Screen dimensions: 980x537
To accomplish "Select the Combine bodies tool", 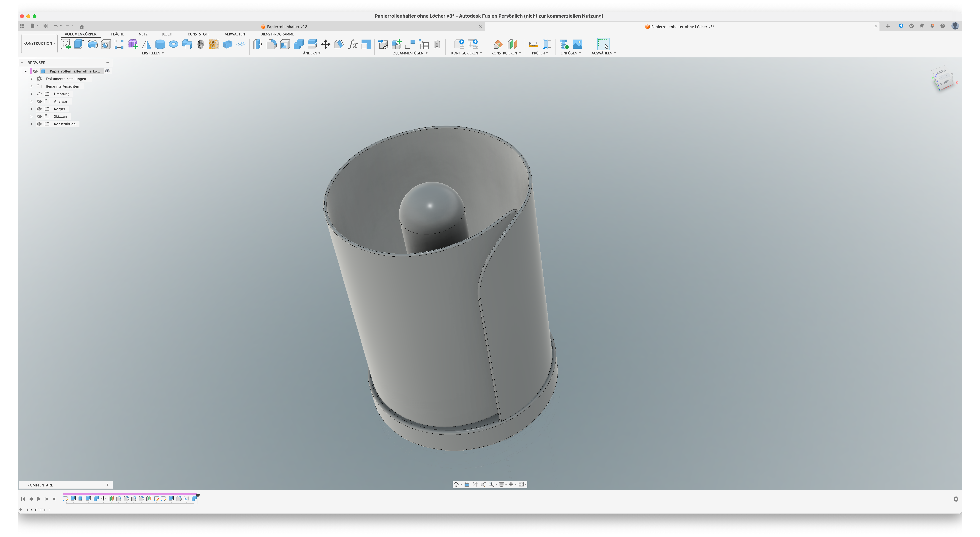I will coord(299,44).
